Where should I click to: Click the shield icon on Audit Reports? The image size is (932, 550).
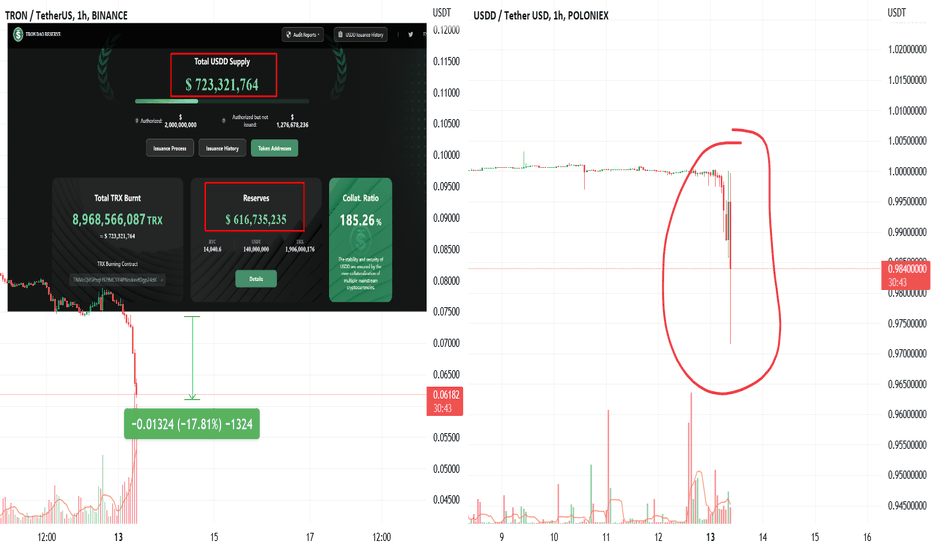(289, 34)
